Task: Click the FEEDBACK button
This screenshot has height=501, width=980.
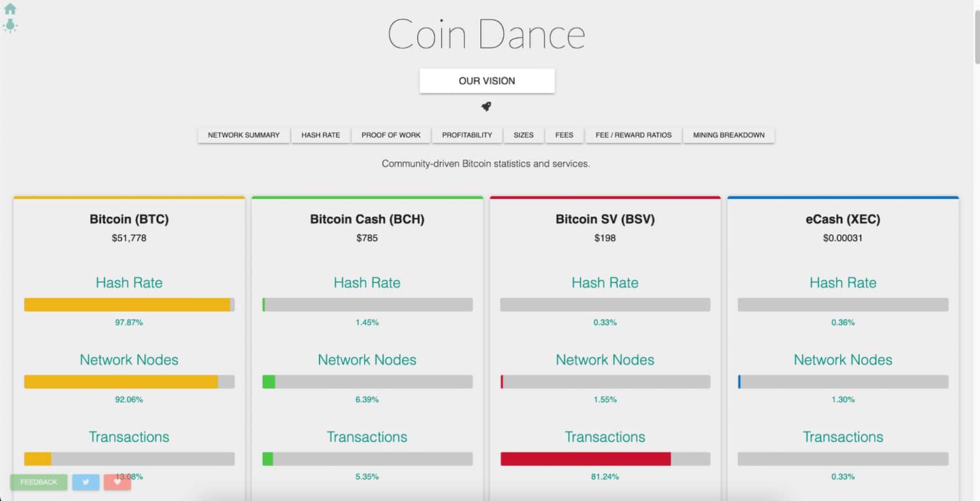Action: point(39,482)
